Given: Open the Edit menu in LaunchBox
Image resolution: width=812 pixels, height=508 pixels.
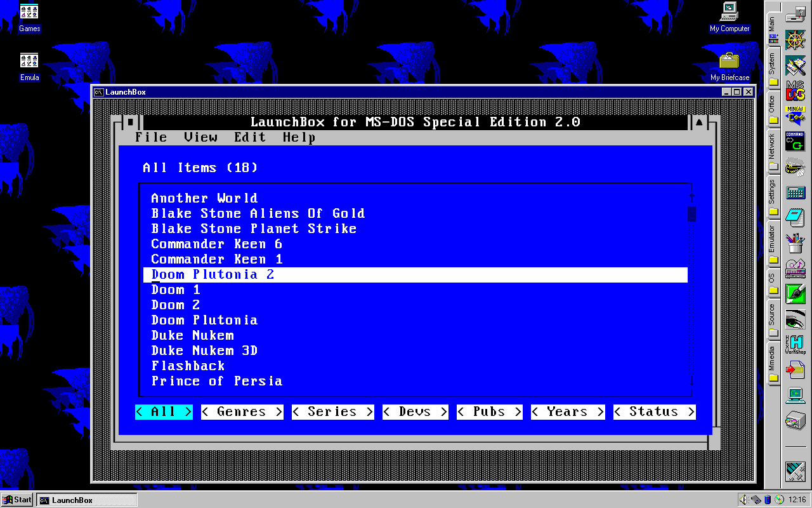Looking at the screenshot, I should coord(250,137).
